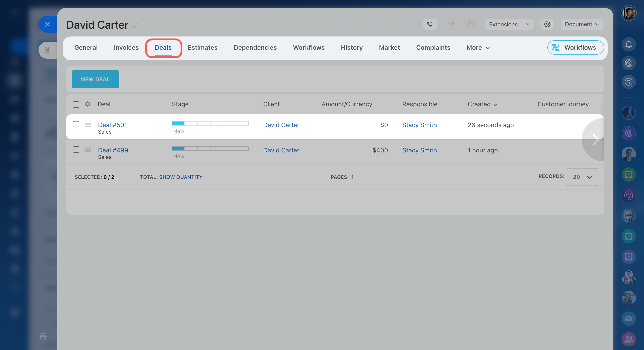Switch to the Invoices tab

coord(126,47)
